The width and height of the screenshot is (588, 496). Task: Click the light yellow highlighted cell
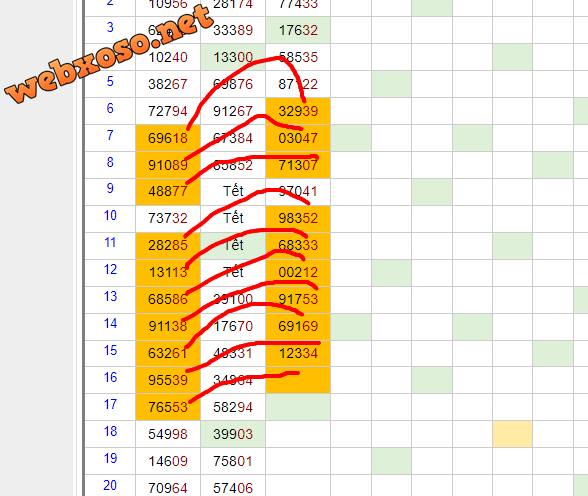(512, 434)
